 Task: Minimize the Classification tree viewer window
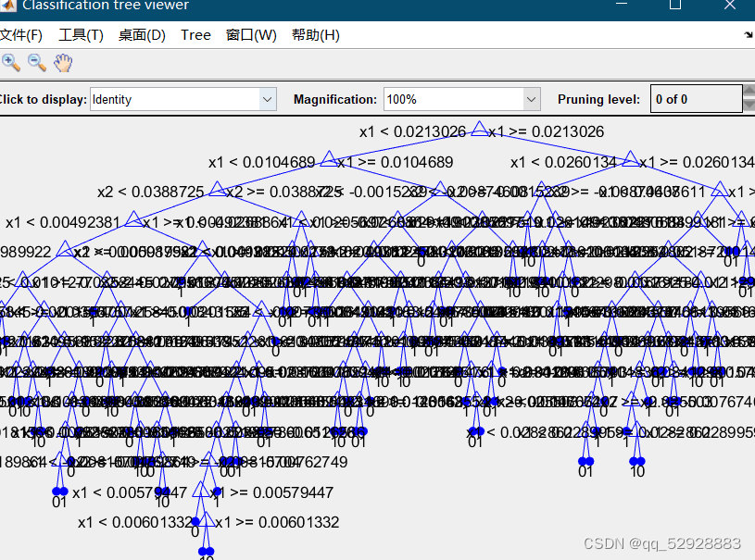click(x=622, y=4)
